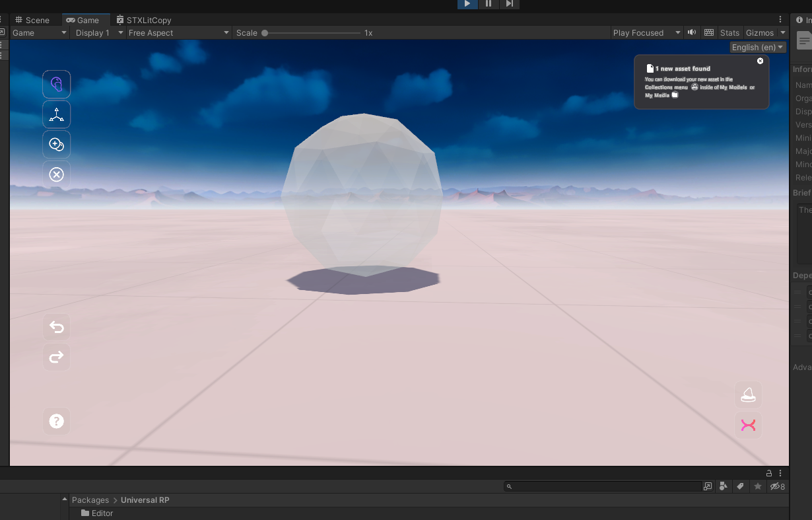812x520 pixels.
Task: Toggle the project browser lock icon
Action: 768,473
